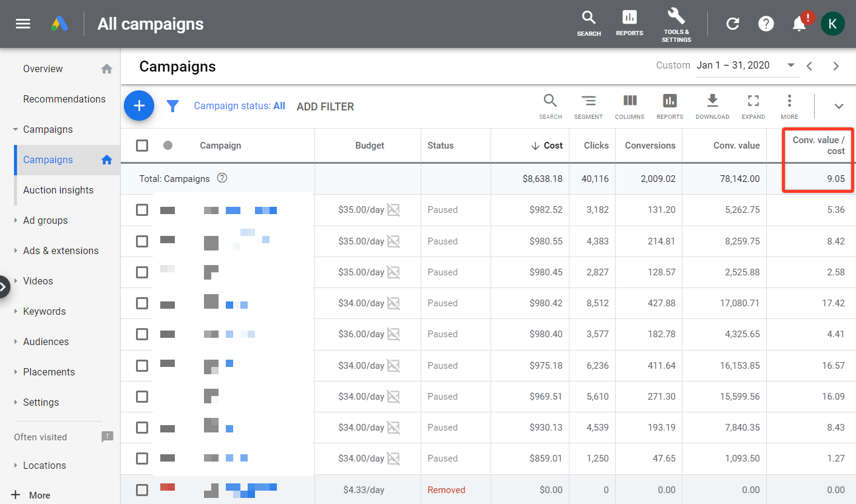
Task: Select the $4.33/day budget cell
Action: tap(364, 490)
